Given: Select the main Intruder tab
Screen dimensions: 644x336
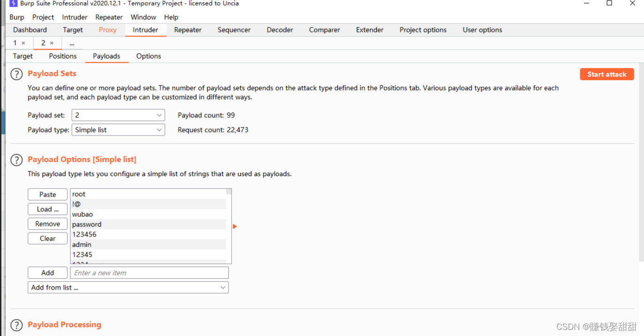Looking at the screenshot, I should click(x=145, y=30).
